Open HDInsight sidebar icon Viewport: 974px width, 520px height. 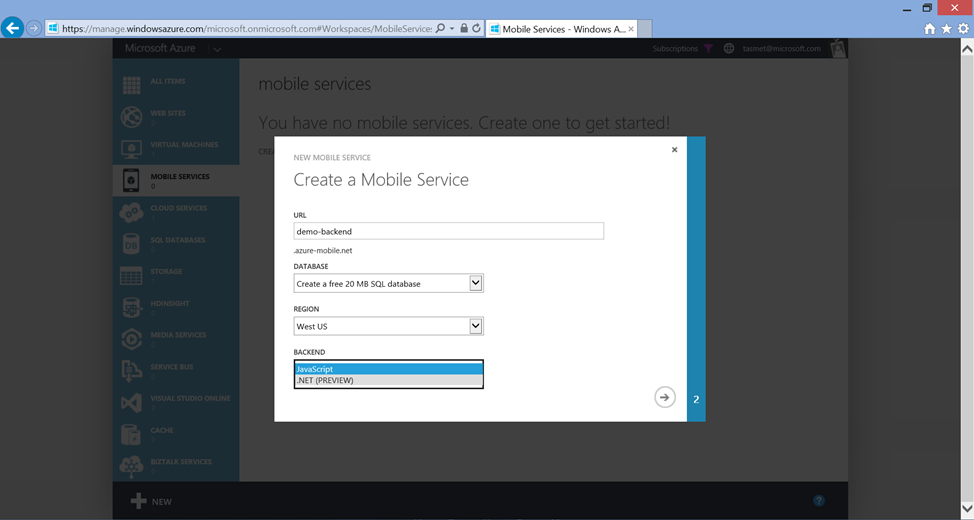(131, 308)
